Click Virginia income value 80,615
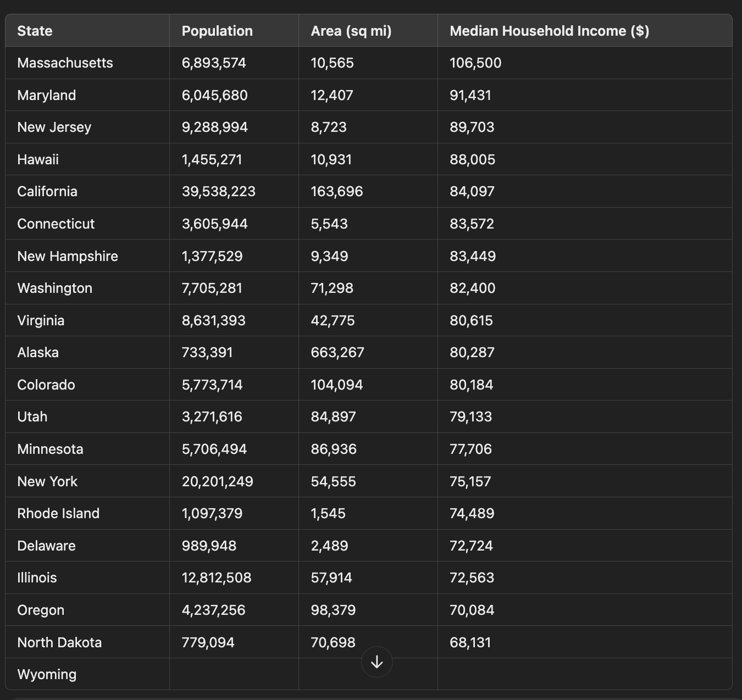 point(472,320)
